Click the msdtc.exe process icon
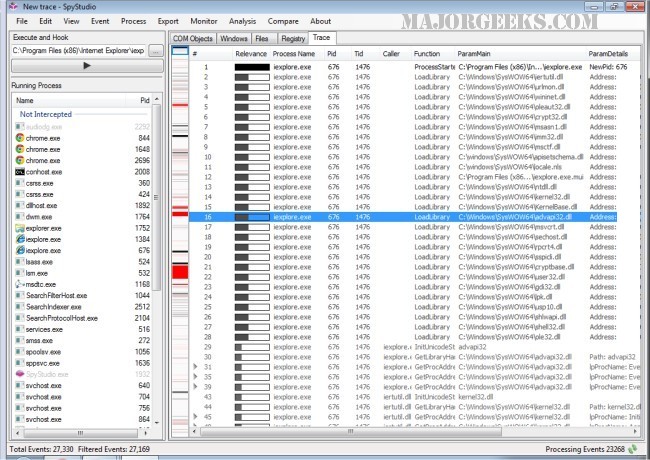Image resolution: width=650 pixels, height=460 pixels. click(20, 284)
